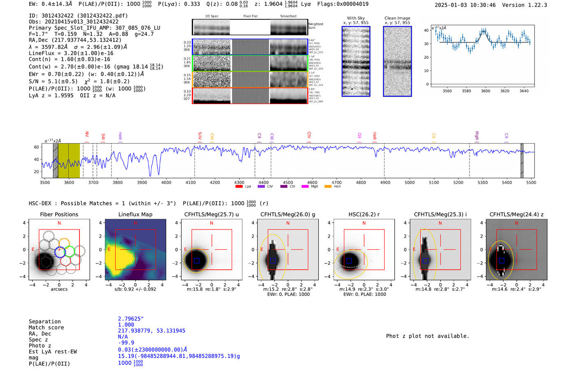The width and height of the screenshot is (576, 392).
Task: Open the HSC(26.2) r image
Action: tap(364, 249)
